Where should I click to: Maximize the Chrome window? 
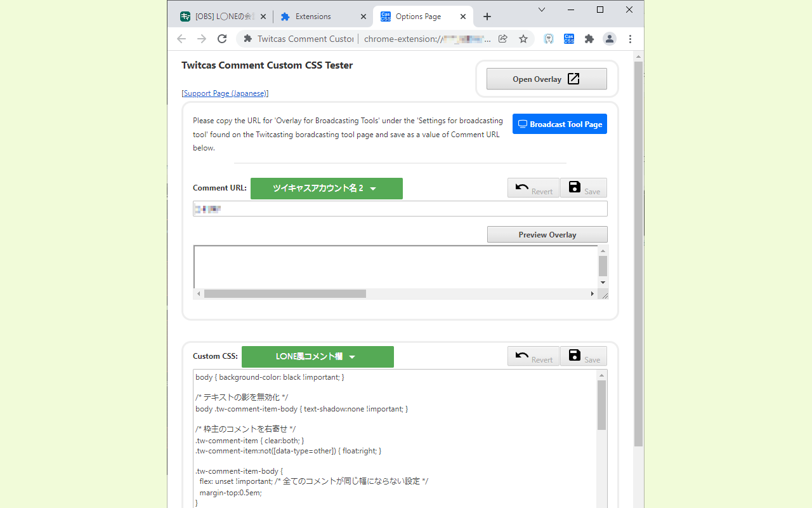pyautogui.click(x=600, y=10)
